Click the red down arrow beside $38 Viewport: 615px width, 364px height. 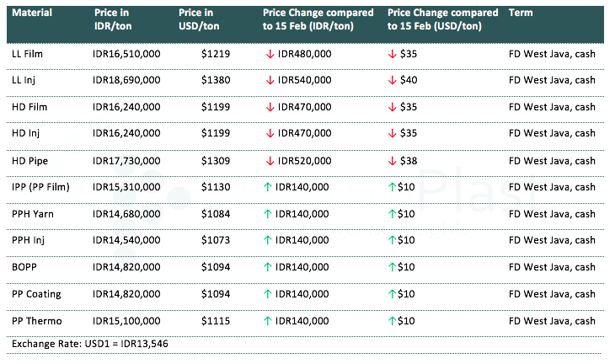tap(392, 160)
